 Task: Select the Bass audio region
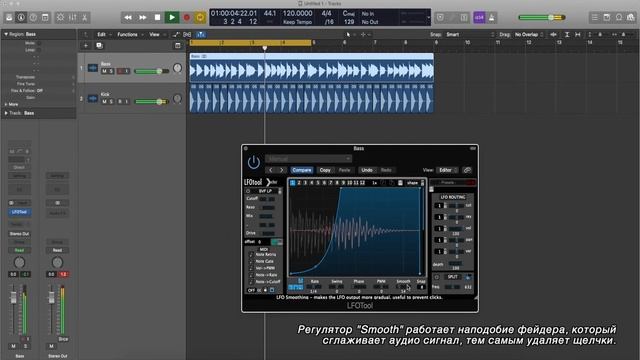(311, 68)
